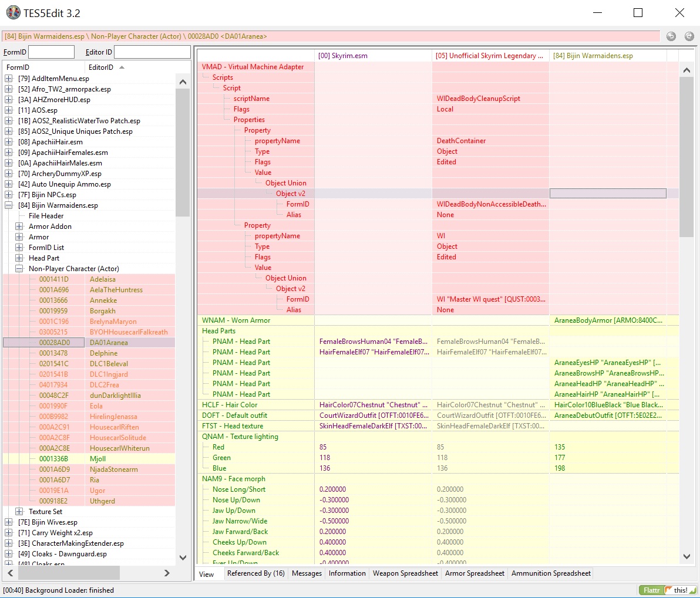
Task: Click the back navigation arrow icon
Action: click(x=671, y=36)
